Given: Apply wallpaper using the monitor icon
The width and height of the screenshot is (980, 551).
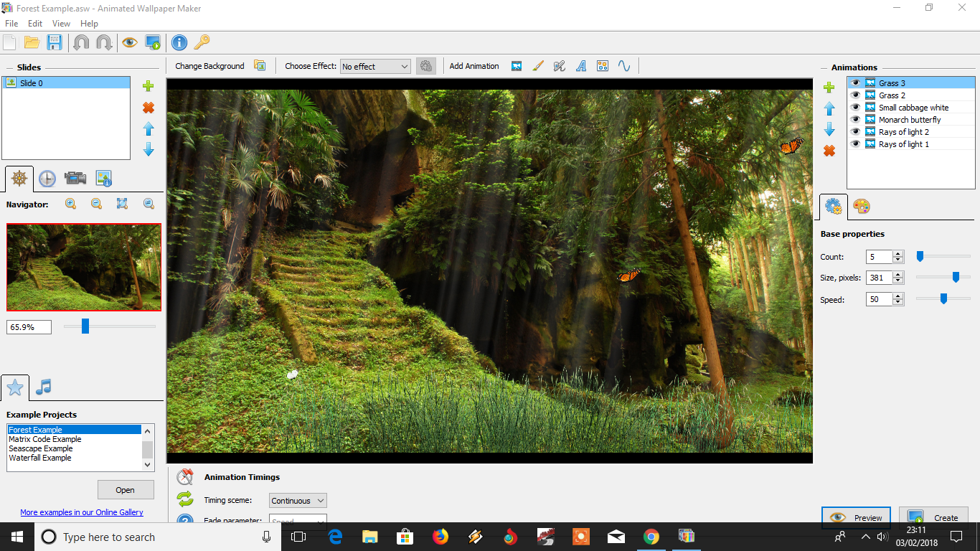Looking at the screenshot, I should 153,42.
